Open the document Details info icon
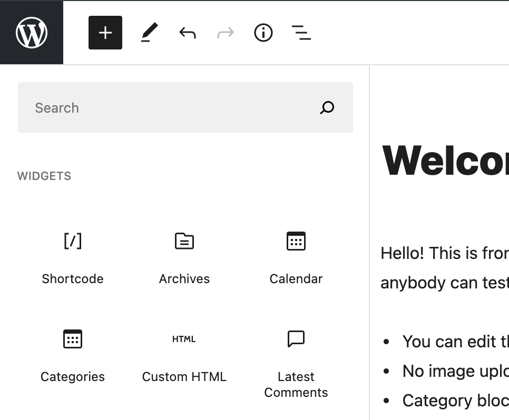 (x=263, y=33)
